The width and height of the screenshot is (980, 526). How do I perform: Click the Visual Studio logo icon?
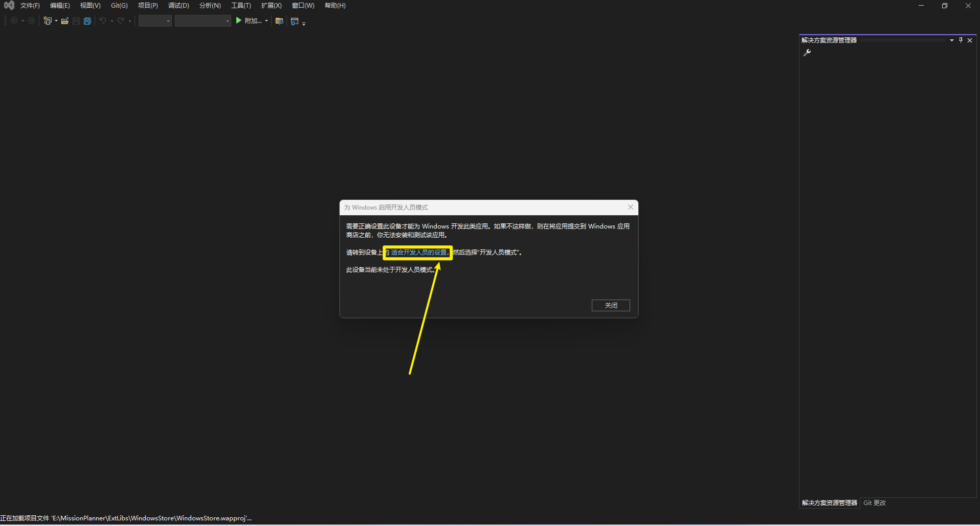tap(9, 6)
